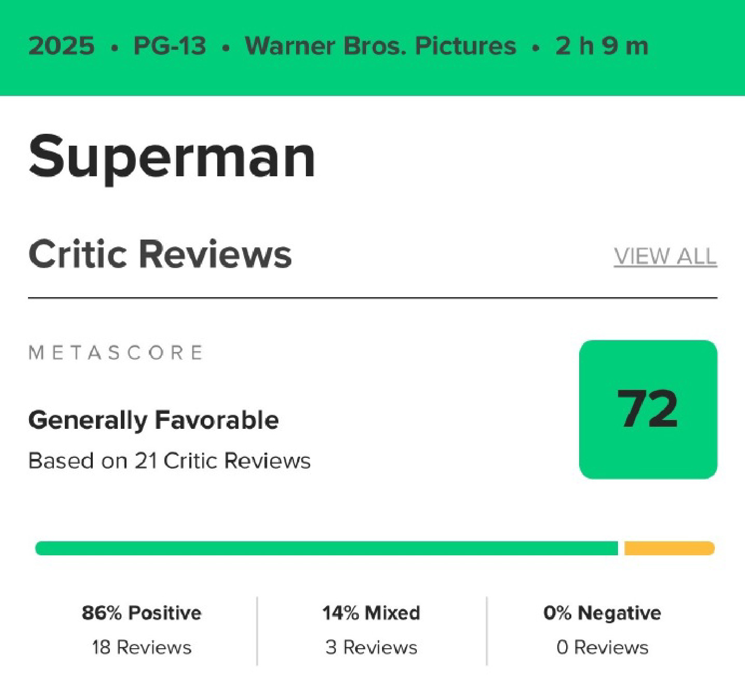The height and width of the screenshot is (700, 745).
Task: Select the 0% Negative label
Action: tap(602, 613)
